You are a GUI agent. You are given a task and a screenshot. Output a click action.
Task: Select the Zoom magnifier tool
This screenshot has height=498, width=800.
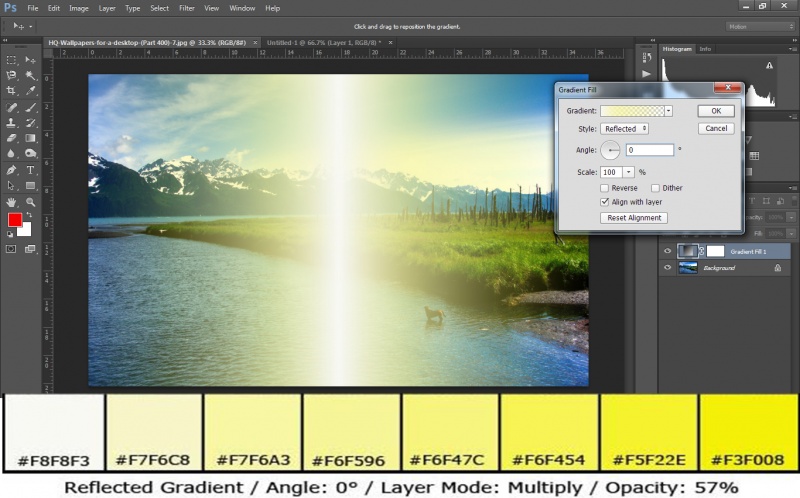click(31, 202)
